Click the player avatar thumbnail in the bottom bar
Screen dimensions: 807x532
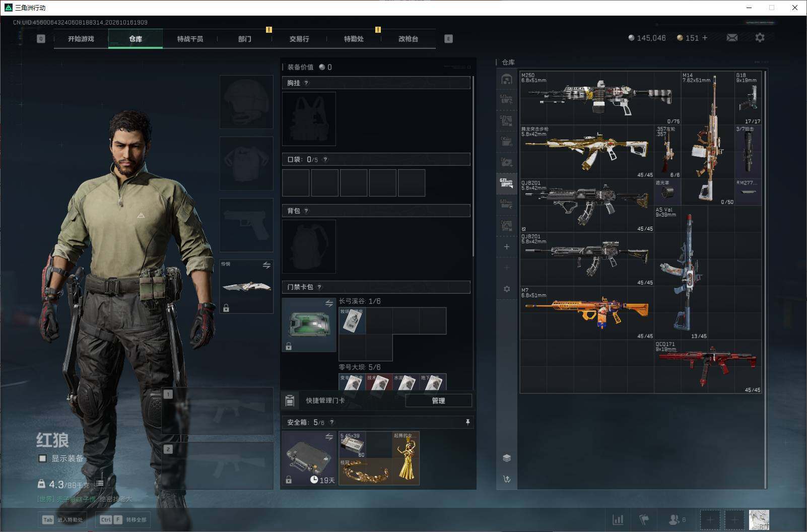point(759,519)
